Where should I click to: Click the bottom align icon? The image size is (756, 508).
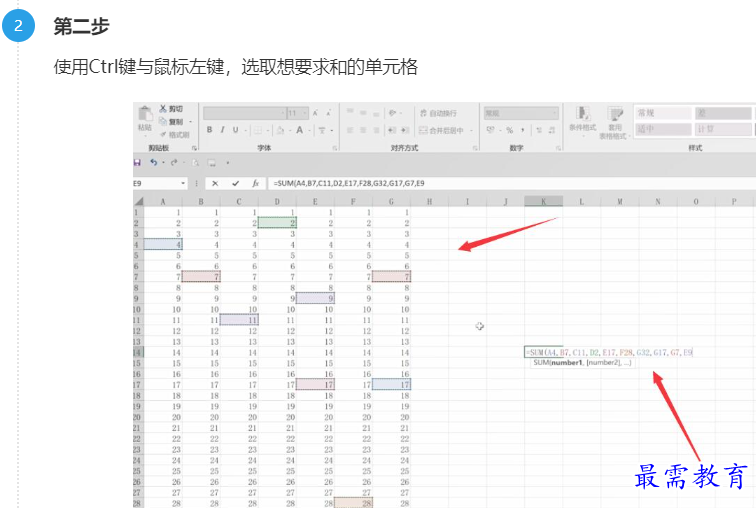pos(376,113)
